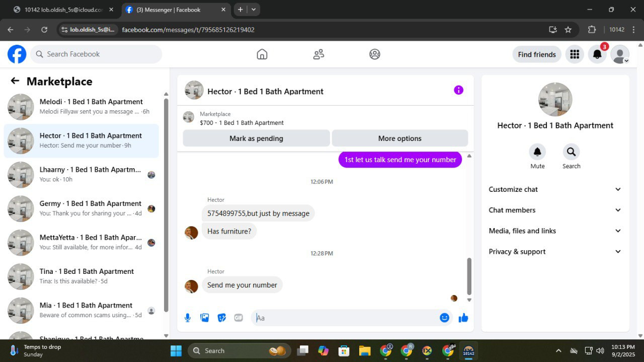Click the chat messages scrollbar
The width and height of the screenshot is (644, 362).
(469, 276)
